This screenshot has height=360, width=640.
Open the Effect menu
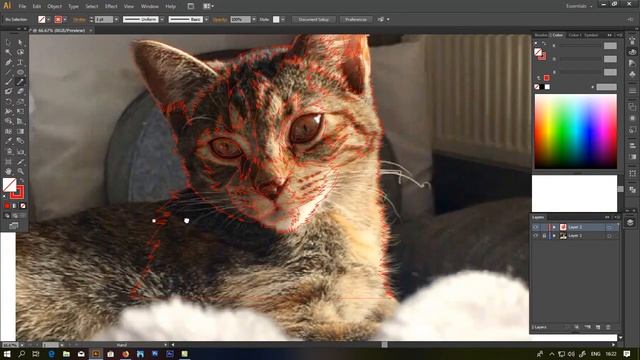[x=111, y=6]
